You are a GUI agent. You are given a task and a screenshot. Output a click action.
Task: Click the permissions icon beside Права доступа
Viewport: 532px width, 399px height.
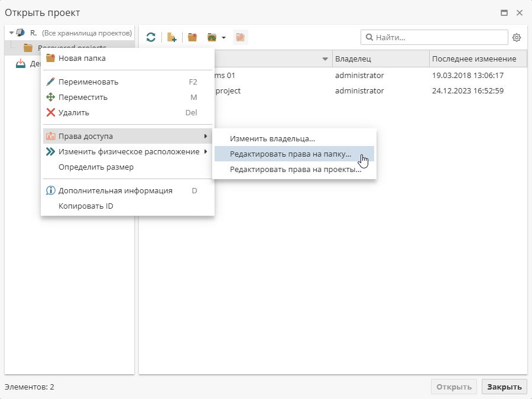(50, 135)
